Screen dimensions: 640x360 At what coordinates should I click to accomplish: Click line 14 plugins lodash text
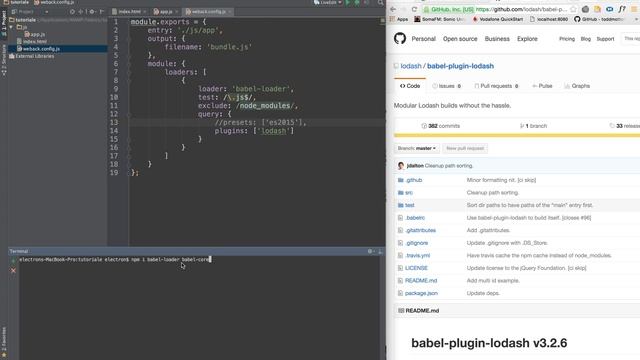click(x=254, y=131)
